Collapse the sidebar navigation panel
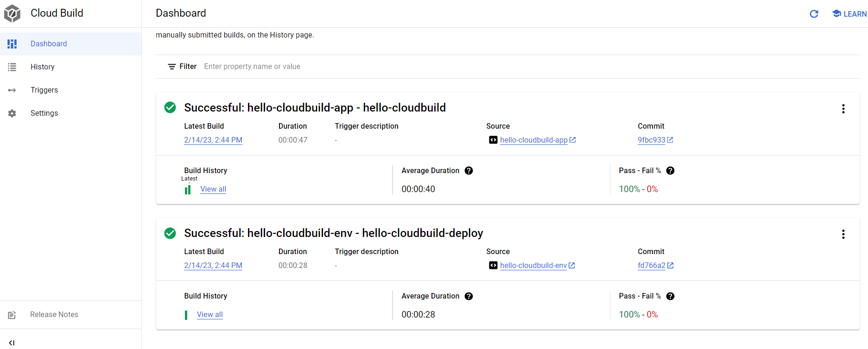 [x=12, y=343]
